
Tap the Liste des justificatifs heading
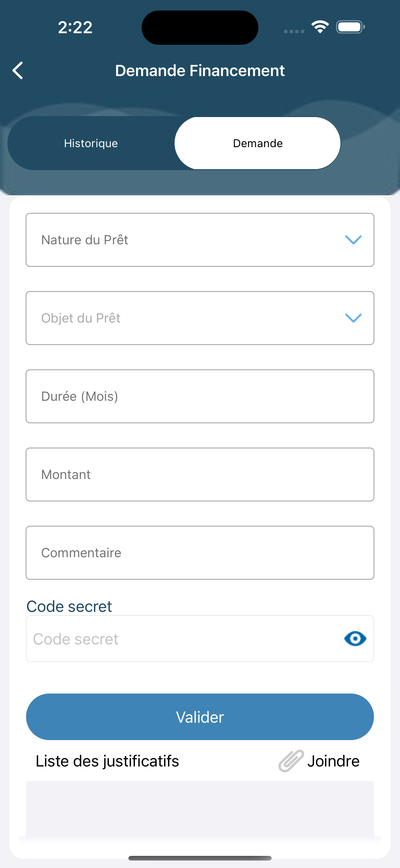point(107,761)
